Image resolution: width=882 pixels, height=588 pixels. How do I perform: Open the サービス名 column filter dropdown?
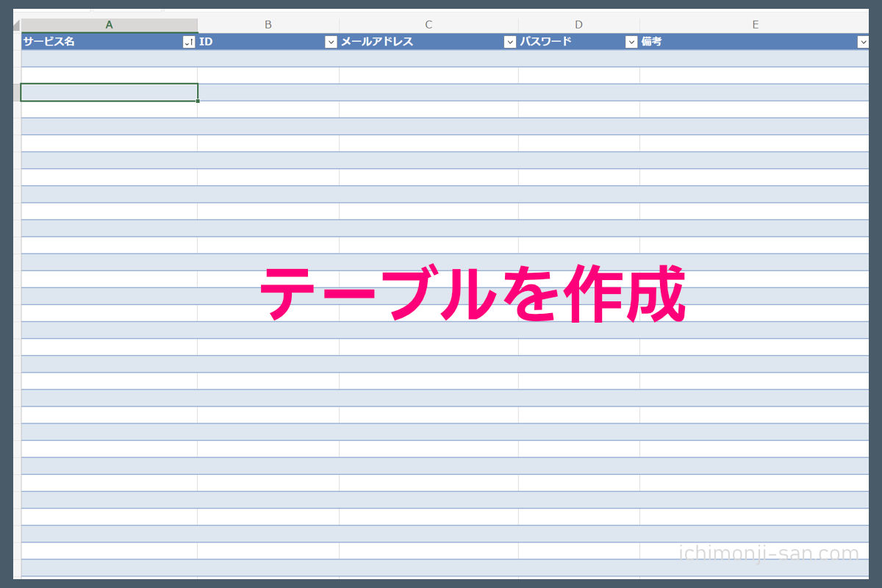tap(189, 42)
